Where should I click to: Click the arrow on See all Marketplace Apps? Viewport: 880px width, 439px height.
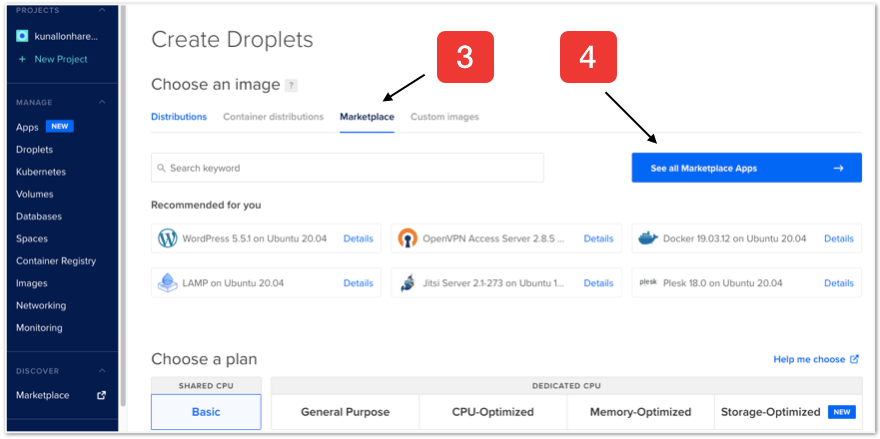click(x=838, y=168)
